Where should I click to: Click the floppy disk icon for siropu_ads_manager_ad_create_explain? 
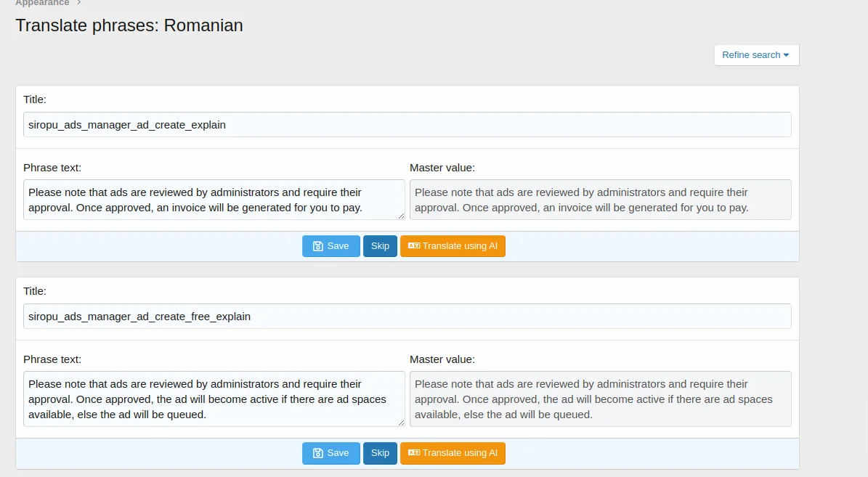(x=317, y=246)
